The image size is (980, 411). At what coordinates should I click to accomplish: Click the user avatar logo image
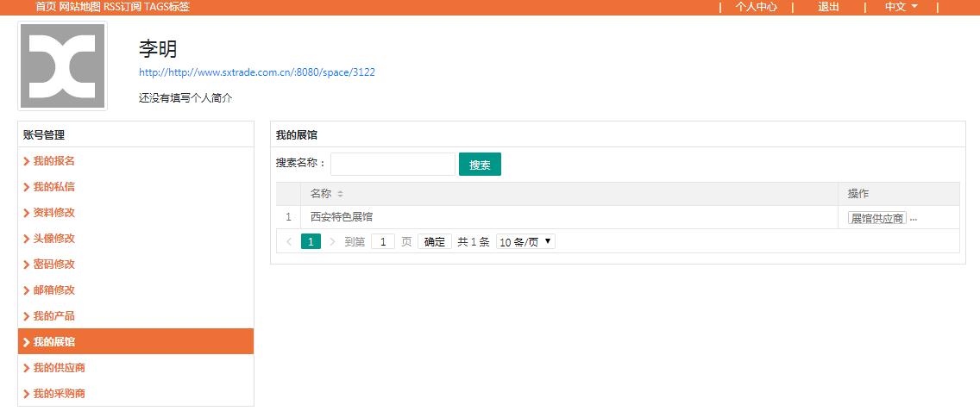click(x=62, y=66)
